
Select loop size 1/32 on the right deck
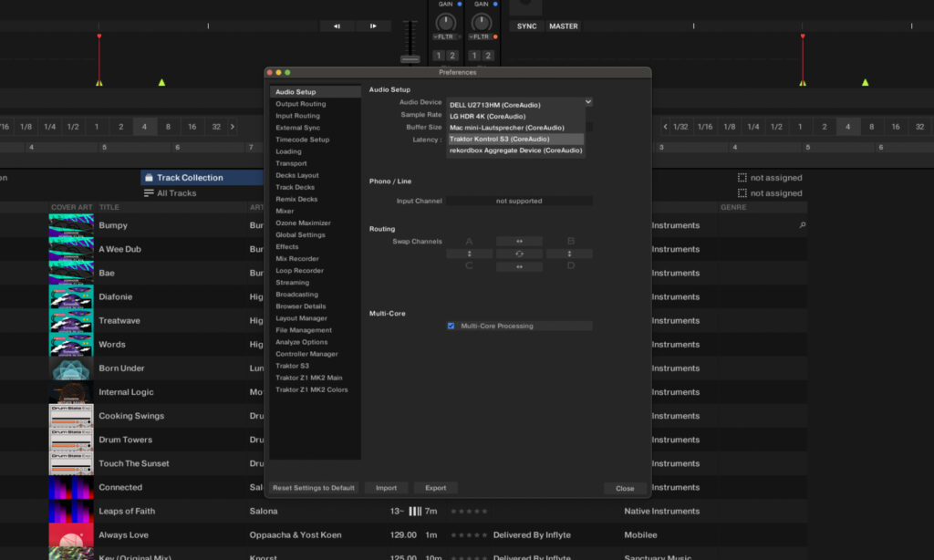[x=683, y=127]
